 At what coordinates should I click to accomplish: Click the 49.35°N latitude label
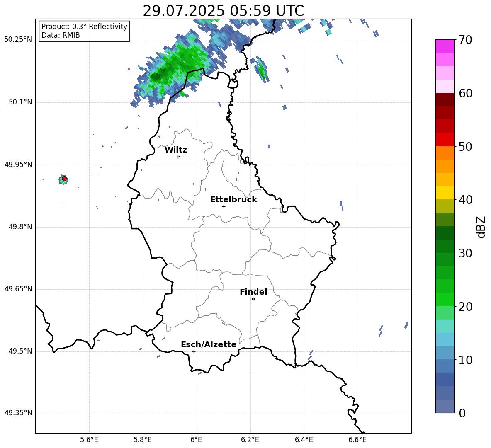(18, 413)
